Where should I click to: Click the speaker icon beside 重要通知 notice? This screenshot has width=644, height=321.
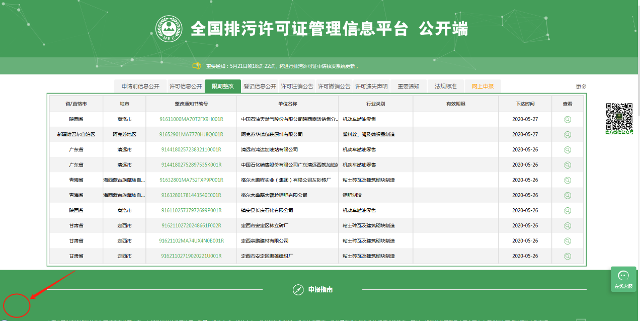197,66
